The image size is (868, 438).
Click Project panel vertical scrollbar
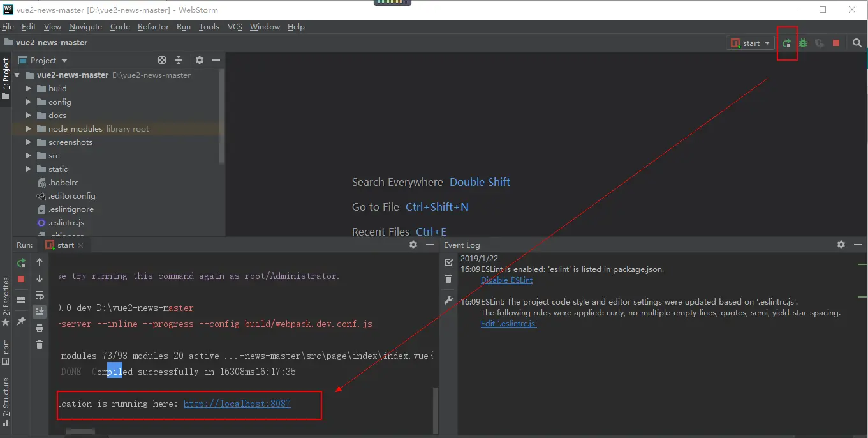click(x=222, y=116)
